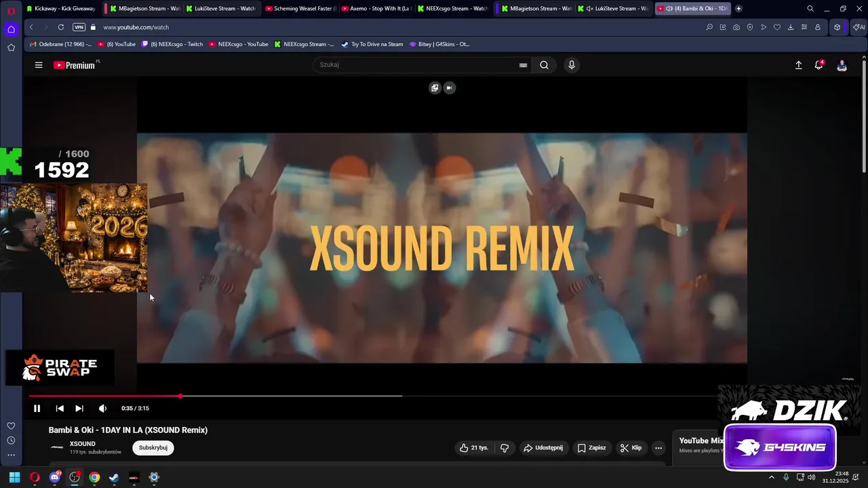Open Opera downloads toolbar icon

pyautogui.click(x=791, y=27)
